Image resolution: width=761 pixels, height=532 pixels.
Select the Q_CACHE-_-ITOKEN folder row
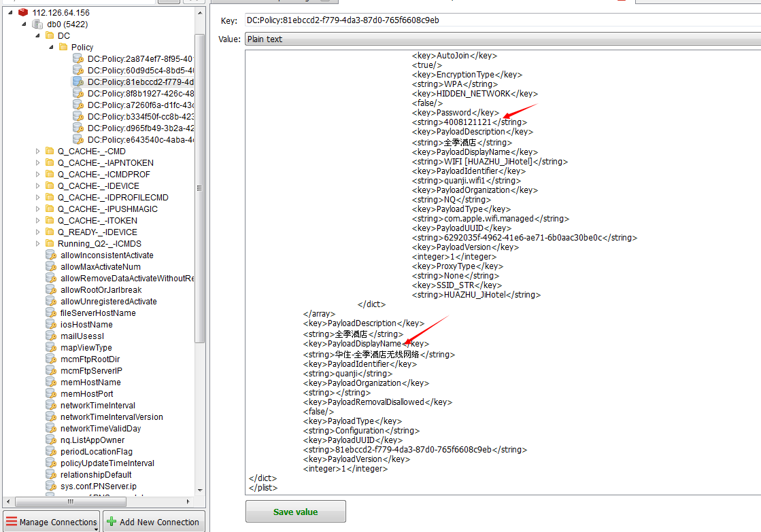coord(97,221)
